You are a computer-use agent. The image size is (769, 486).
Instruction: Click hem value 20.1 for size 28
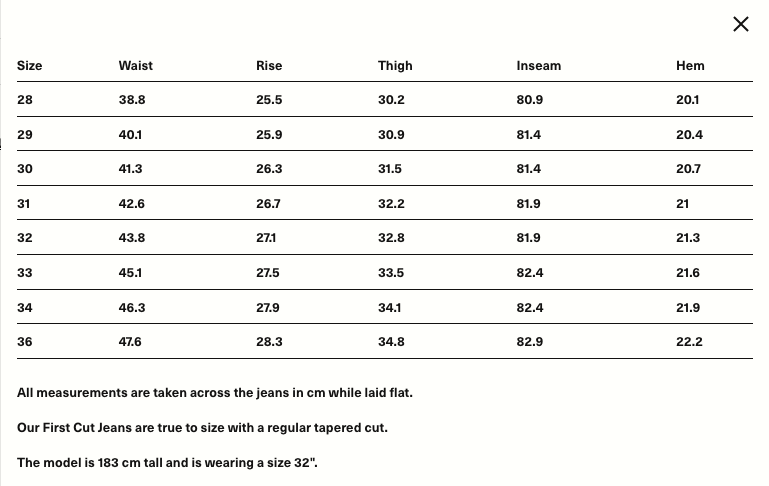[x=688, y=100]
